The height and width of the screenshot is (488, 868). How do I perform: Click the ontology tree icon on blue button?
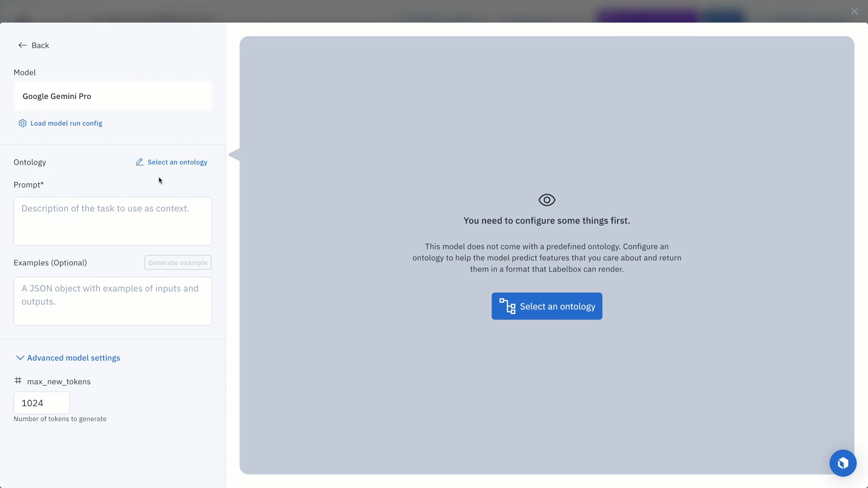[507, 306]
